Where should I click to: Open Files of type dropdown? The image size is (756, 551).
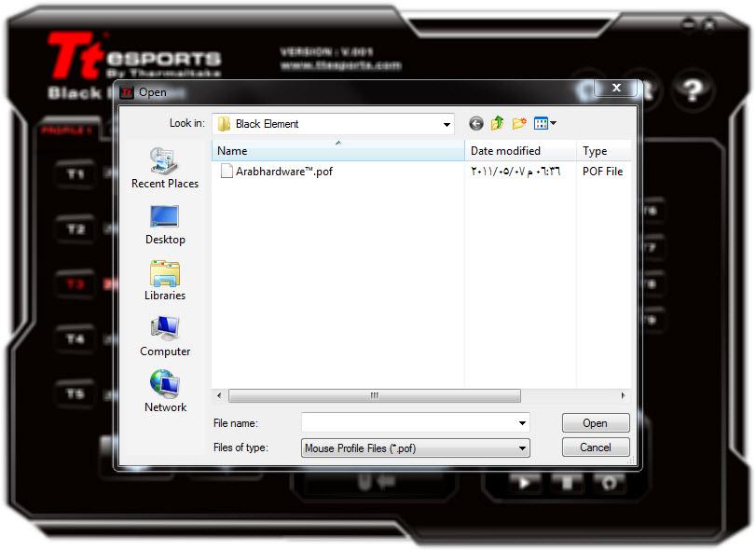point(415,448)
